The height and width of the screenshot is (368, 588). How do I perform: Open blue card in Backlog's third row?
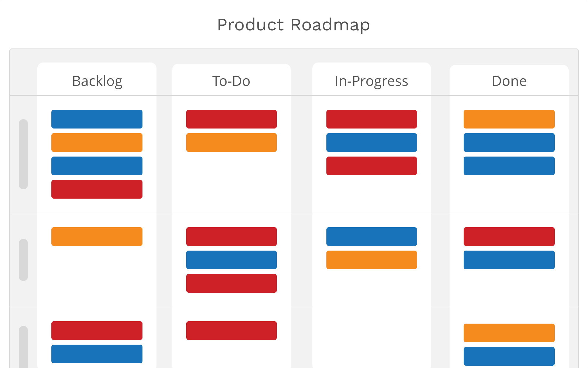pos(97,354)
